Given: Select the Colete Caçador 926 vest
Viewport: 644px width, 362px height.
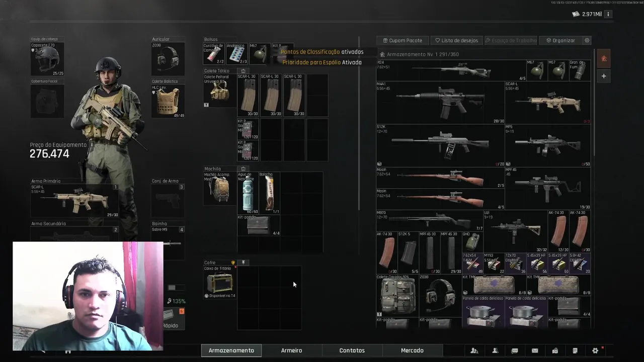Looking at the screenshot, I should (x=397, y=295).
